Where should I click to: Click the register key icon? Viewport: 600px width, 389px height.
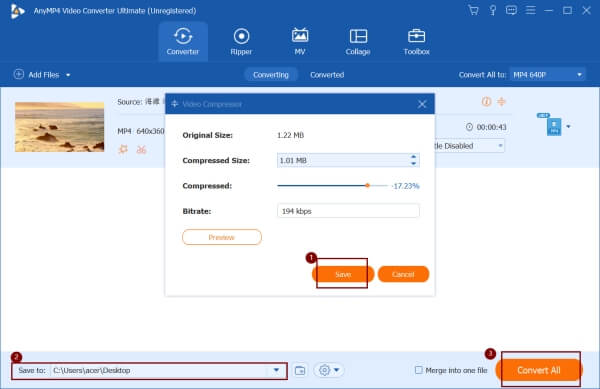tap(493, 10)
